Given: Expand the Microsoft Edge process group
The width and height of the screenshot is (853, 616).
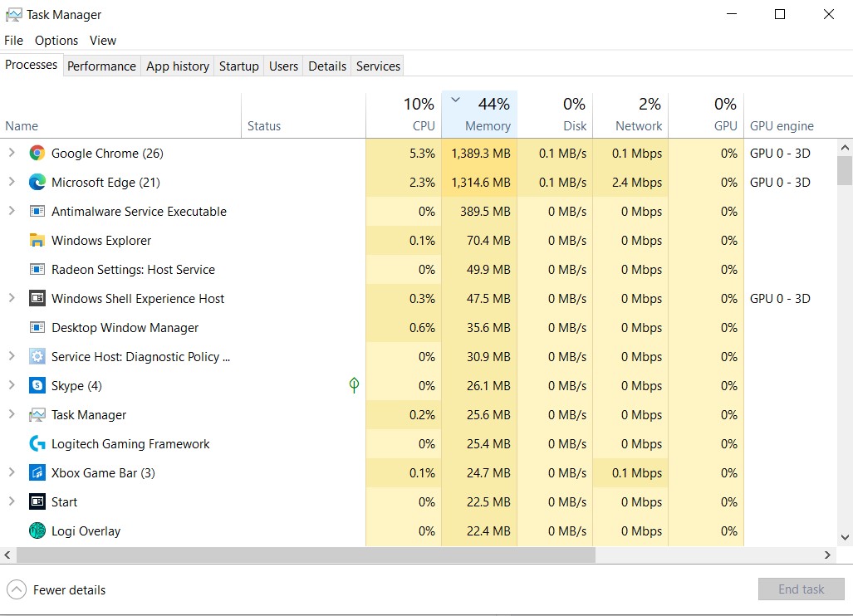Looking at the screenshot, I should tap(12, 182).
